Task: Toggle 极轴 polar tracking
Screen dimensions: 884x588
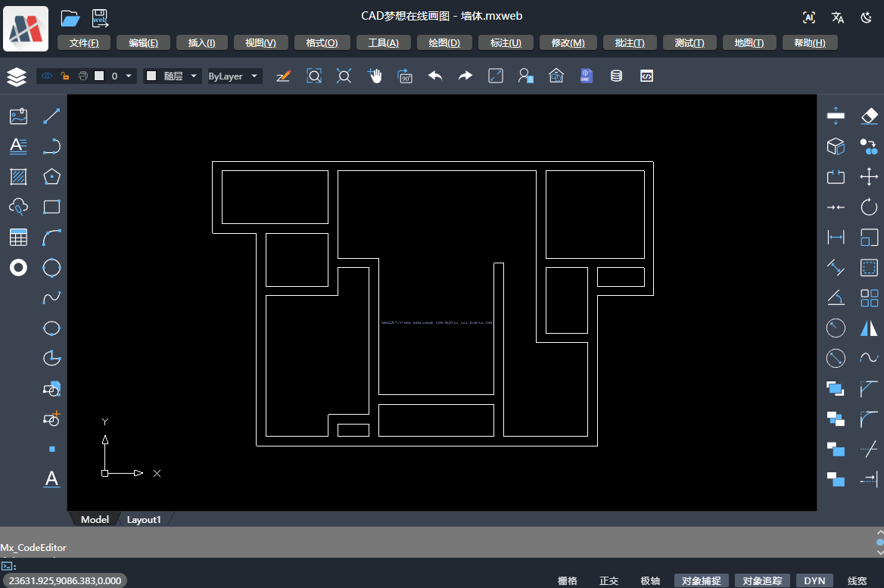Action: (650, 580)
